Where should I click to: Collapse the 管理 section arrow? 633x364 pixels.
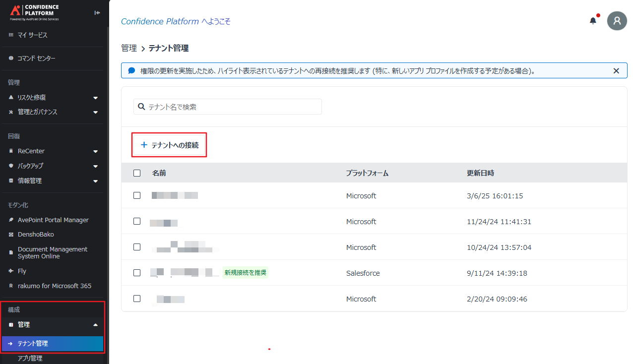click(96, 325)
